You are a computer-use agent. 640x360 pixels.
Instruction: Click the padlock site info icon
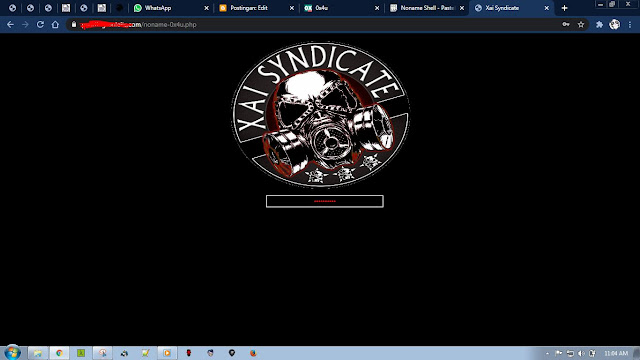coord(74,24)
